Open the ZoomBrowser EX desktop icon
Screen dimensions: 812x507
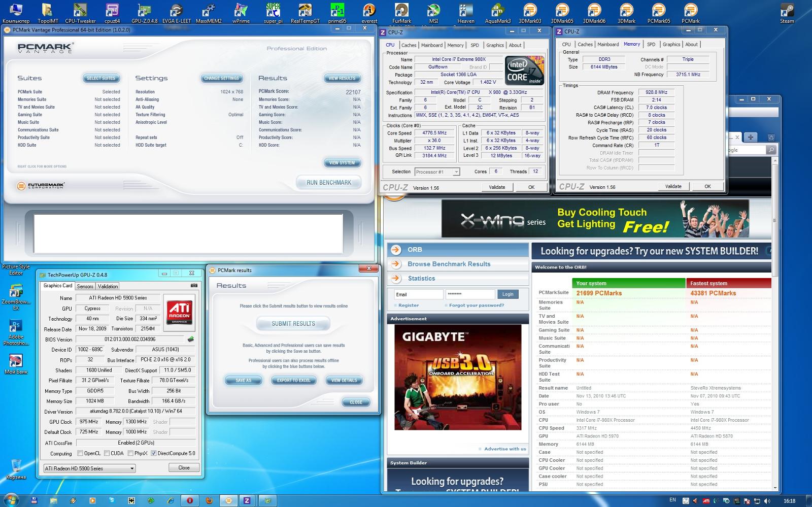click(16, 297)
